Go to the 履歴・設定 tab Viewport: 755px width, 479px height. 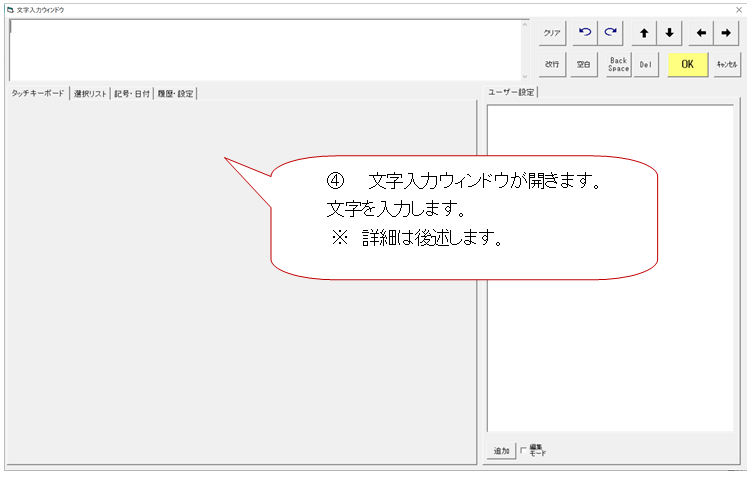[175, 94]
